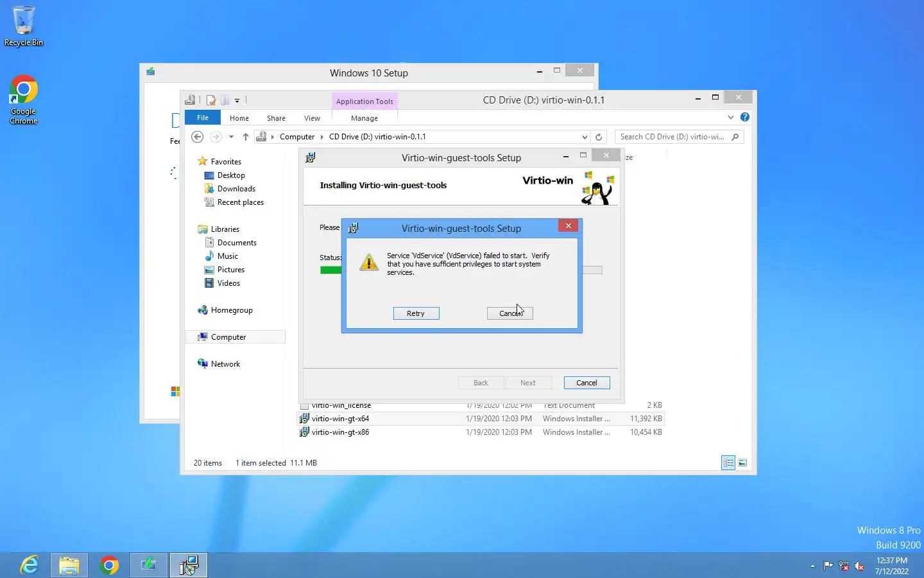Image resolution: width=924 pixels, height=578 pixels.
Task: Close the error dialog with red X
Action: click(568, 226)
